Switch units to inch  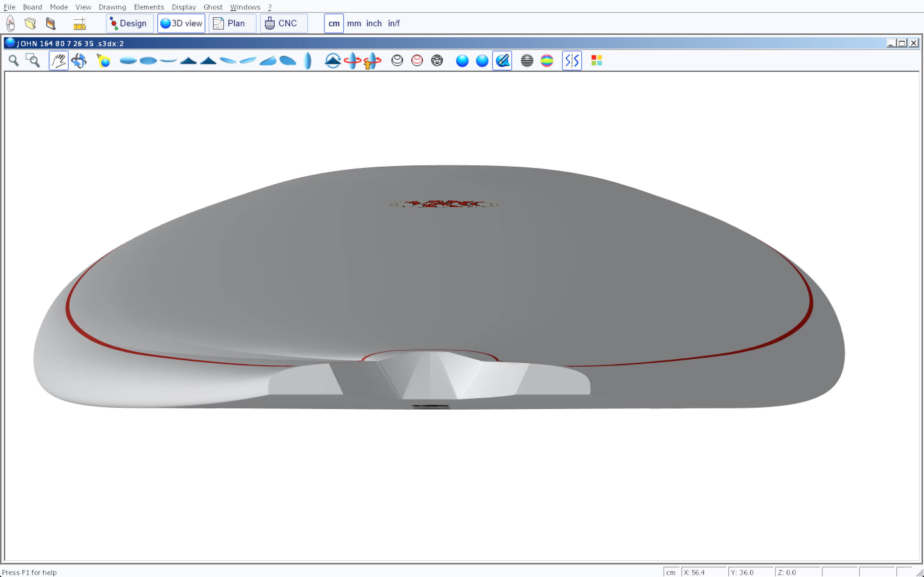374,23
